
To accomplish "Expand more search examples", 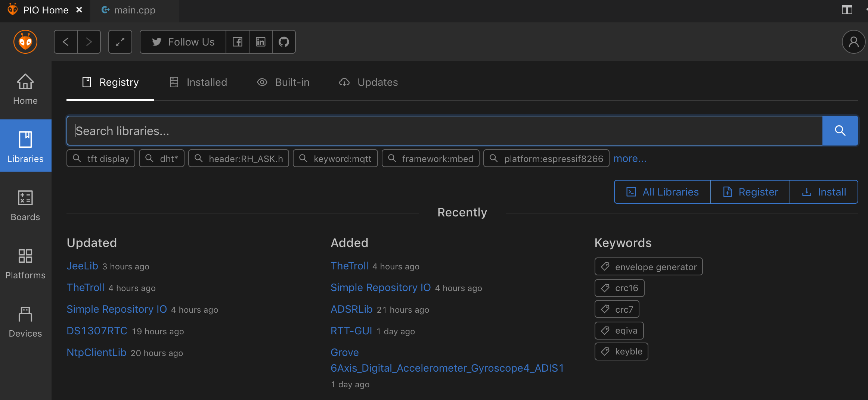I will pyautogui.click(x=630, y=159).
